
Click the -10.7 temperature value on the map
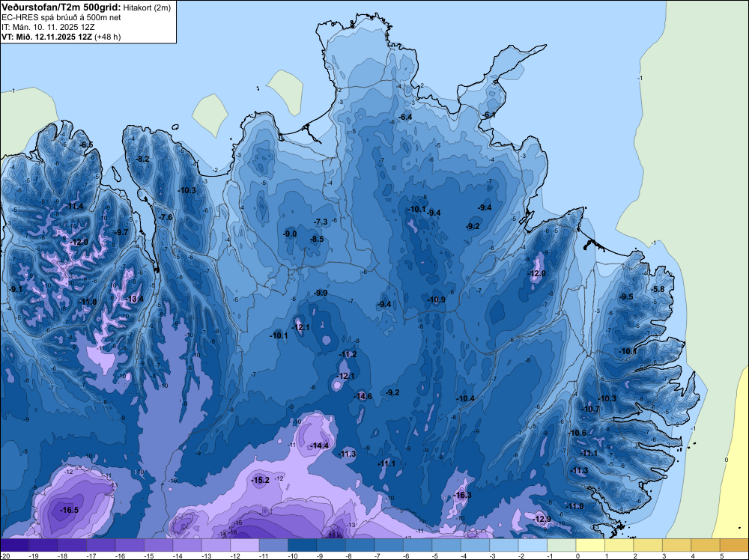click(x=590, y=409)
